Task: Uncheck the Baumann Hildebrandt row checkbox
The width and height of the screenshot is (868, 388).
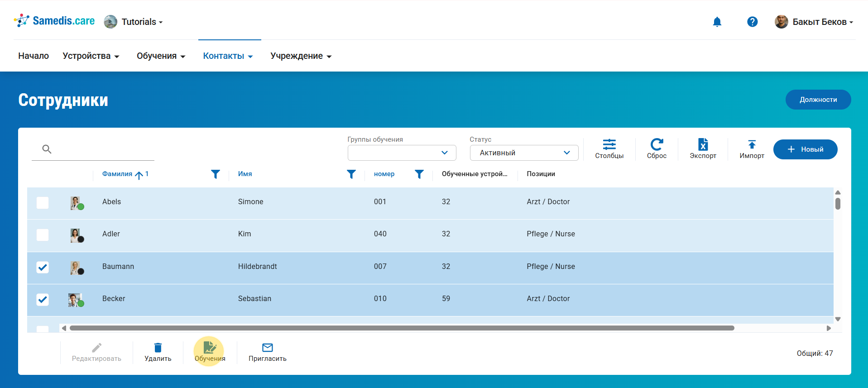Action: pyautogui.click(x=43, y=267)
